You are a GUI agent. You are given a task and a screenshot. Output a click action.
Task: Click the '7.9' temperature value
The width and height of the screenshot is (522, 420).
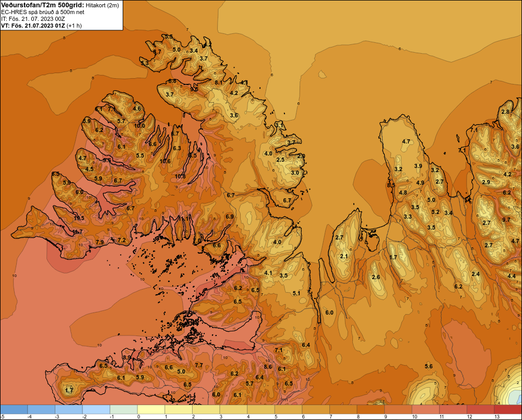100,242
